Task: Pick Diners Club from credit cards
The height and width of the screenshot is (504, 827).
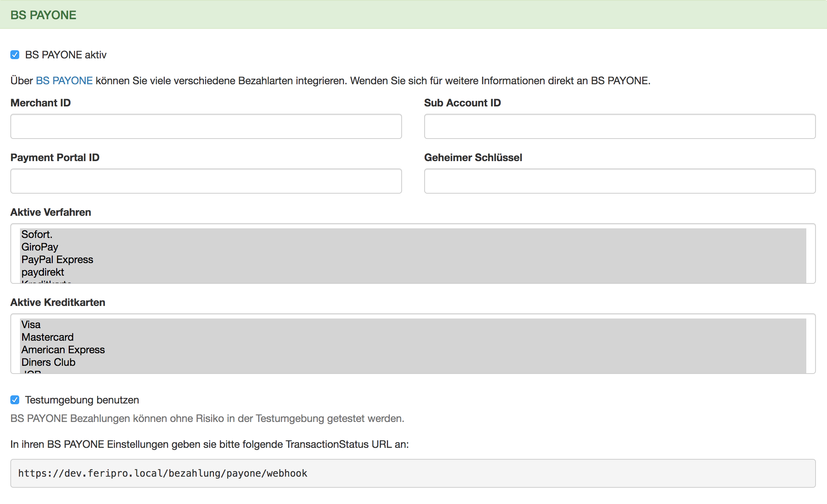Action: 48,362
